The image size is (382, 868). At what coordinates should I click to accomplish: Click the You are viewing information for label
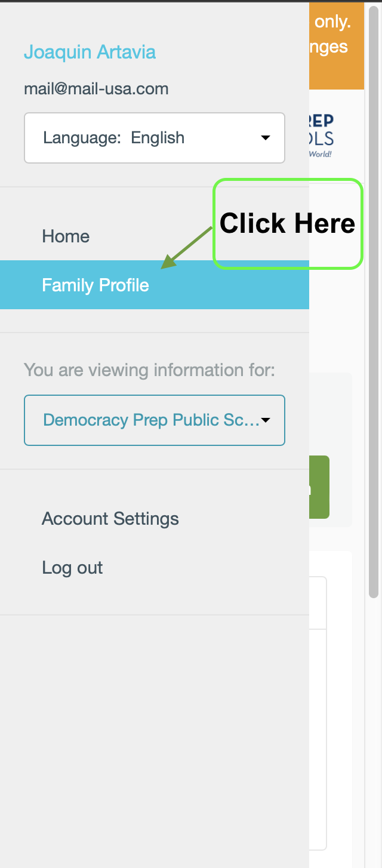[x=149, y=370]
